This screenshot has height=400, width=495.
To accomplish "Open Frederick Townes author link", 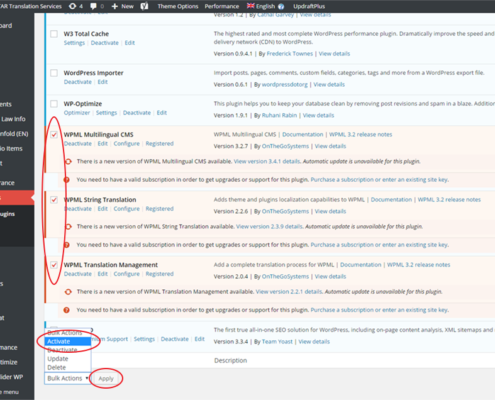I will click(290, 54).
